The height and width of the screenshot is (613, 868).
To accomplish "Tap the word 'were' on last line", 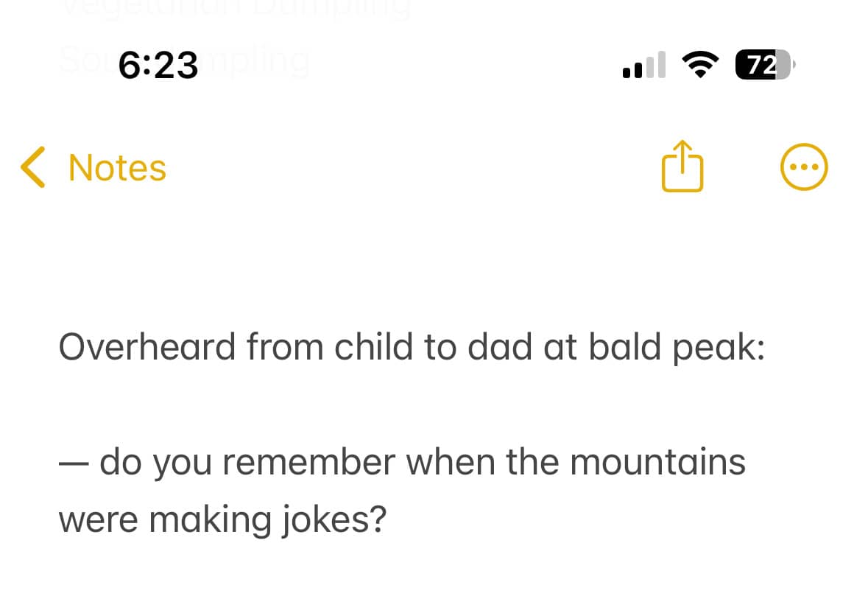I will click(x=99, y=521).
